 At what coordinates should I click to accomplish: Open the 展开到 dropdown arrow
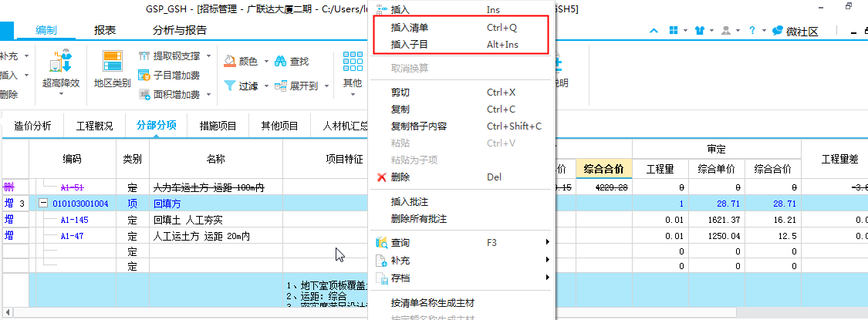[x=326, y=86]
